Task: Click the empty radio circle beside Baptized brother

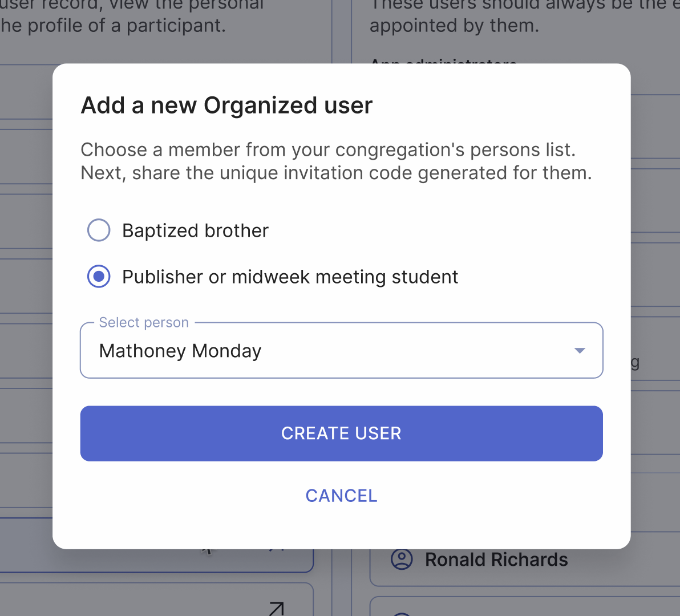Action: point(99,230)
